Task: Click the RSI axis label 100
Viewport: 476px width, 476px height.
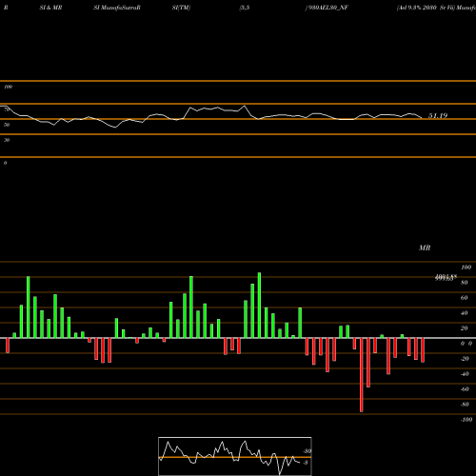Action: (x=9, y=87)
